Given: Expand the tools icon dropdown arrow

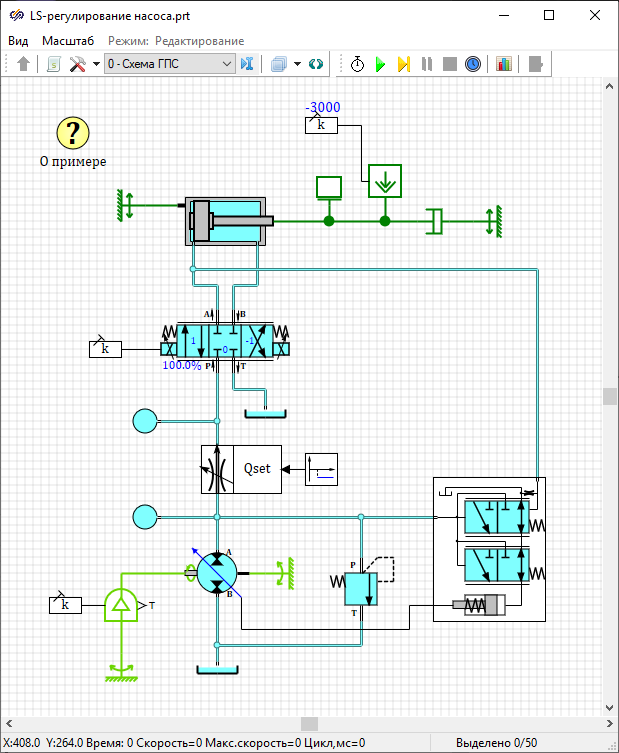Looking at the screenshot, I should tap(96, 64).
